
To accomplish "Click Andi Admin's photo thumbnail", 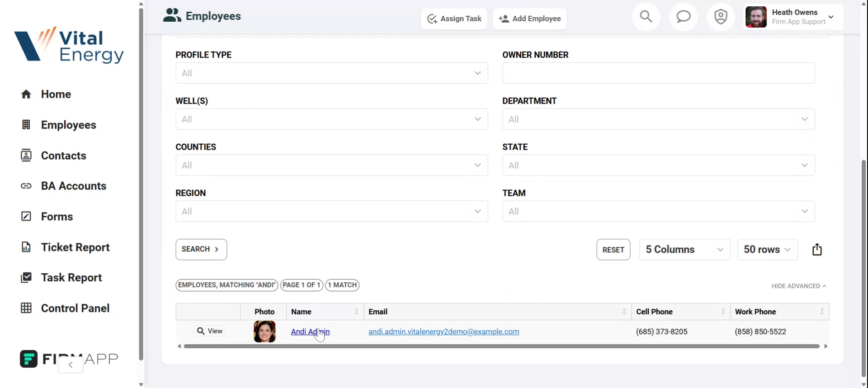I will tap(264, 331).
